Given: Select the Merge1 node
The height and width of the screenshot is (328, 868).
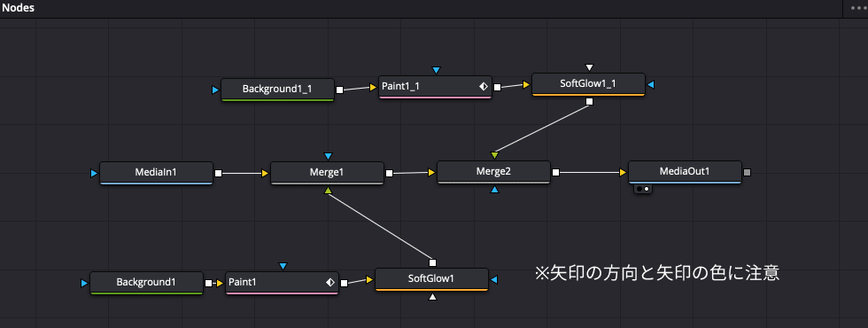Looking at the screenshot, I should point(327,173).
